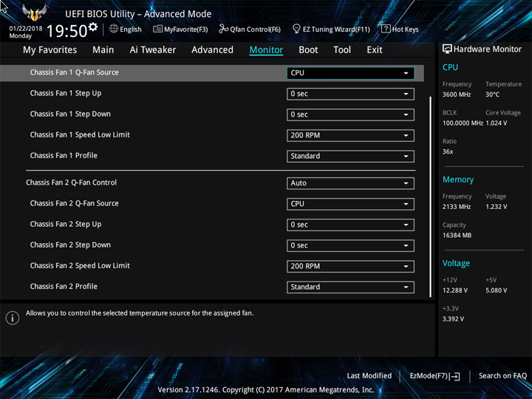Click the EzMode exit arrow icon
The image size is (532, 399).
[455, 376]
